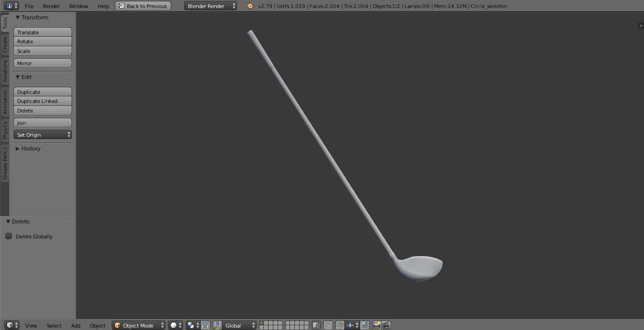Click the proportional editing icon
The width and height of the screenshot is (644, 330).
328,325
